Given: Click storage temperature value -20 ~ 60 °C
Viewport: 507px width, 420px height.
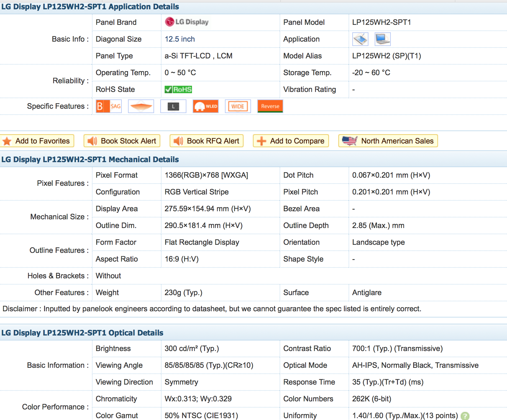Looking at the screenshot, I should click(x=371, y=73).
